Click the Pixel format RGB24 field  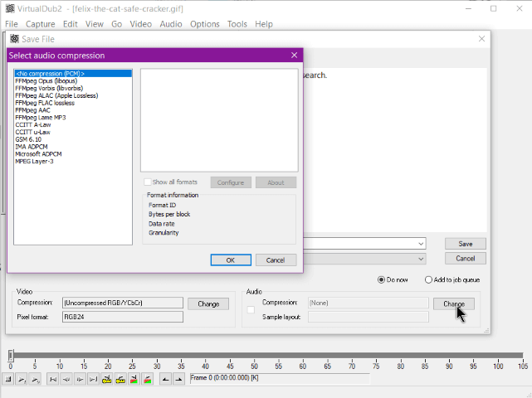pos(123,317)
